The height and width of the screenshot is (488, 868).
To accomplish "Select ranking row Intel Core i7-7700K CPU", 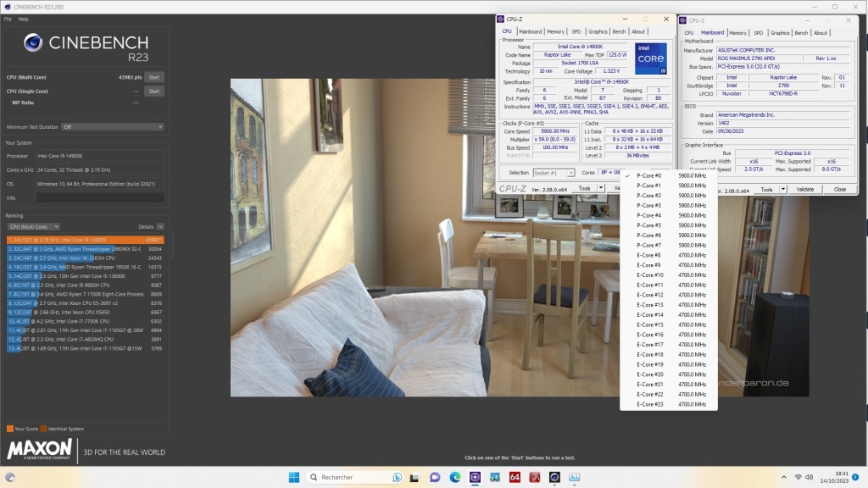I will tap(86, 321).
